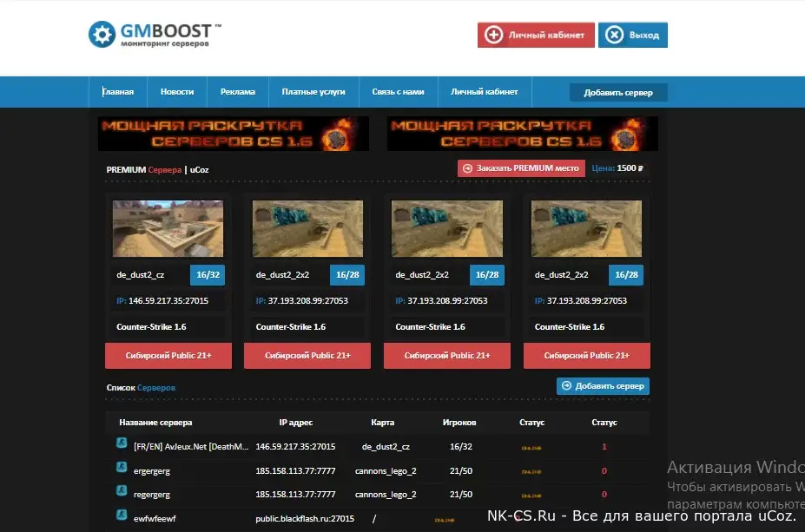805x532 pixels.
Task: Click the game icon in the ewfwfeewf row
Action: tap(122, 515)
